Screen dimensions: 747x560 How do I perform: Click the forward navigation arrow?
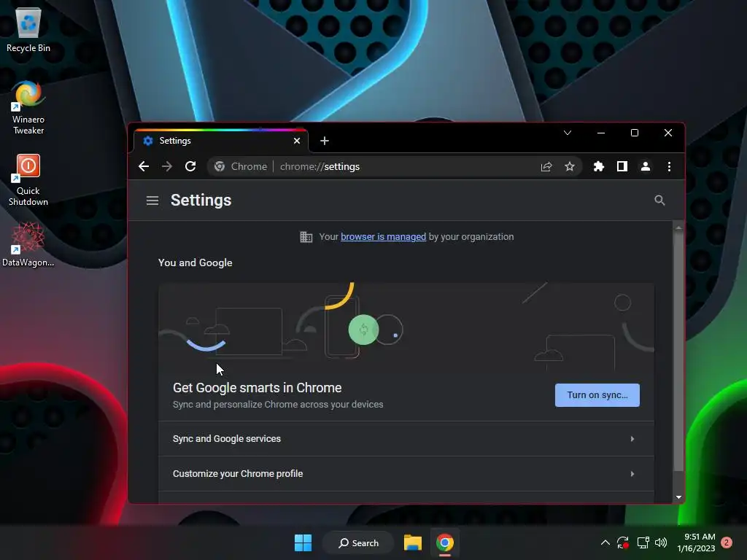coord(167,166)
